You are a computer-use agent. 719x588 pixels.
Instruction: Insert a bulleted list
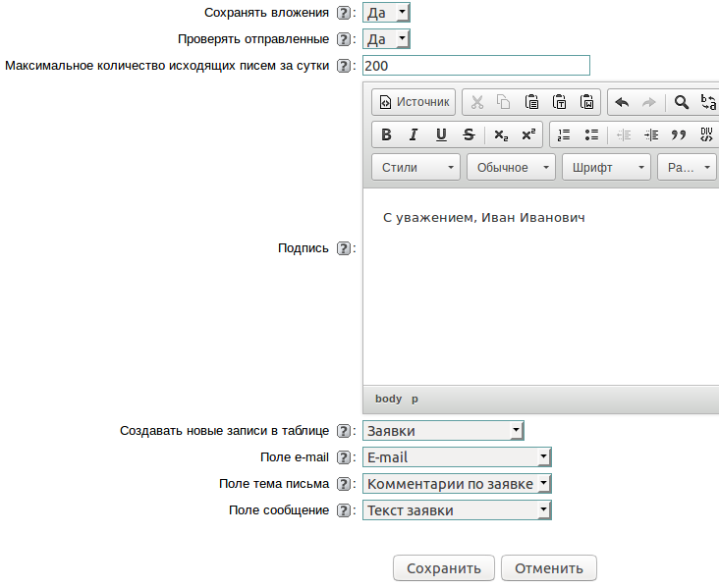point(591,134)
